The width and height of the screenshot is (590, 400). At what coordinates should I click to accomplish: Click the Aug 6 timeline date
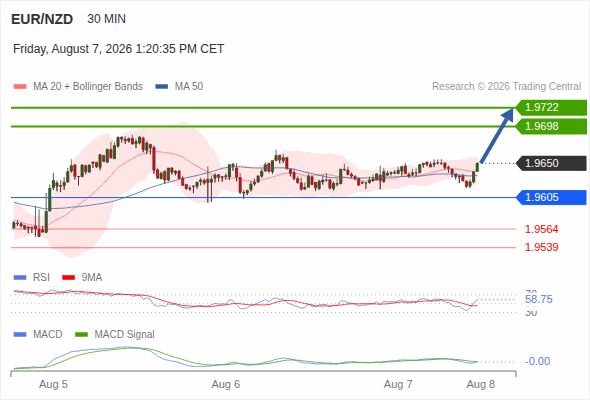[226, 384]
